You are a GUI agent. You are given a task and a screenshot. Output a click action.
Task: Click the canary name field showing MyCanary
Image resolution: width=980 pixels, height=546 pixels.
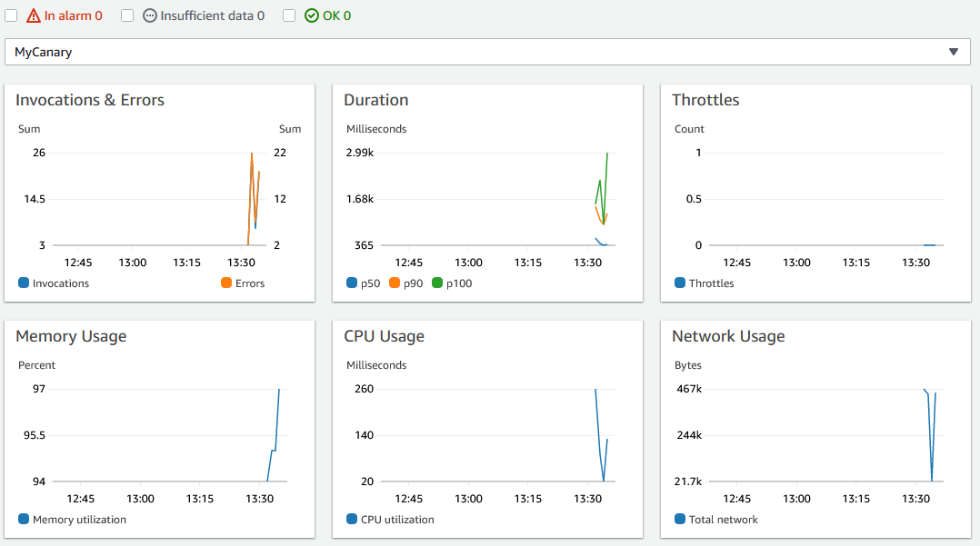point(41,52)
